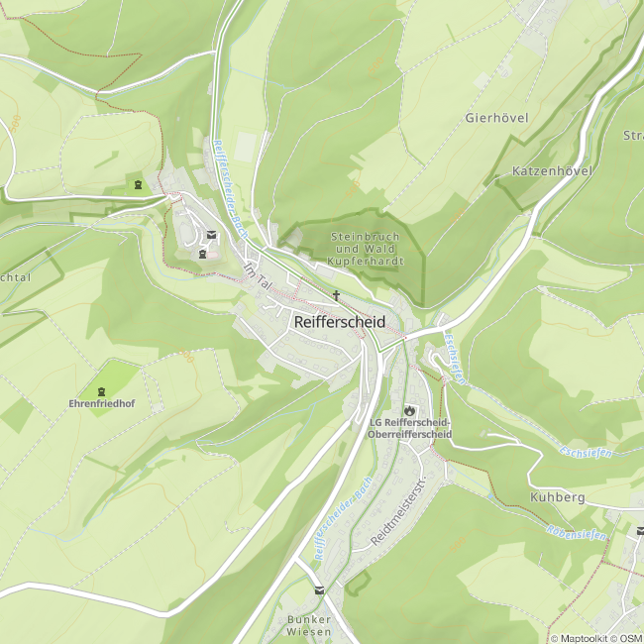Open the Maptoolkit attribution link
The height and width of the screenshot is (644, 644).
[579, 639]
